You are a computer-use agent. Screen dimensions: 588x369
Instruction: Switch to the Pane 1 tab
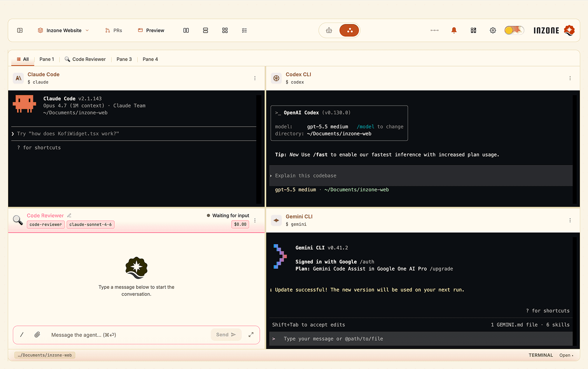[47, 59]
